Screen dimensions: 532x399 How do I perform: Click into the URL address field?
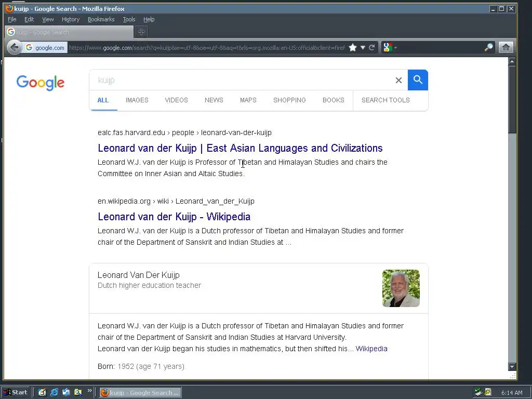[x=207, y=48]
